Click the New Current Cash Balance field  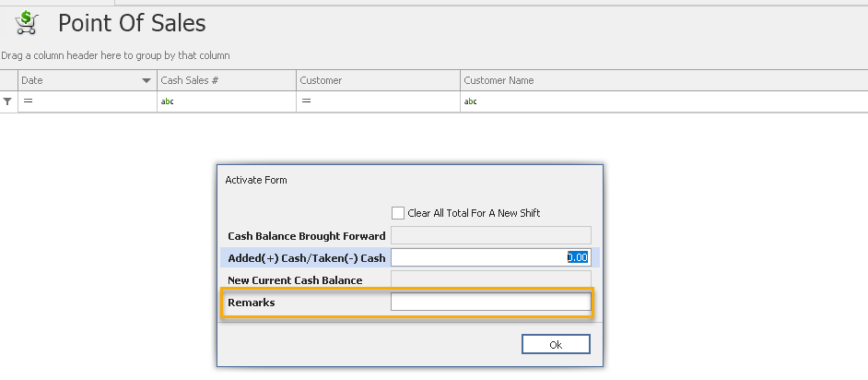pos(491,279)
